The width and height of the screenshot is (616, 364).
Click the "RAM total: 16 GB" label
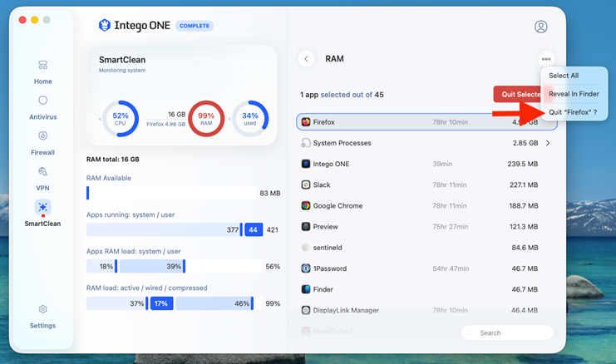coord(113,160)
